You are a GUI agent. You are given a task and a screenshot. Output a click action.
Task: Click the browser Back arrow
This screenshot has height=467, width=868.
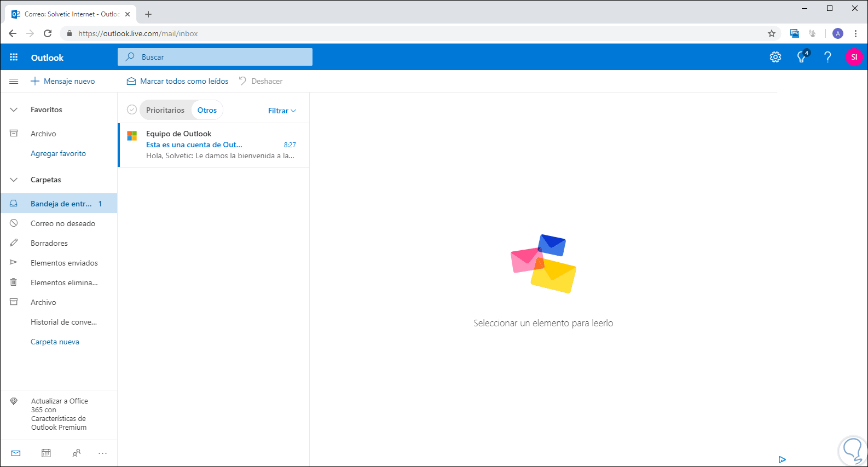(13, 33)
